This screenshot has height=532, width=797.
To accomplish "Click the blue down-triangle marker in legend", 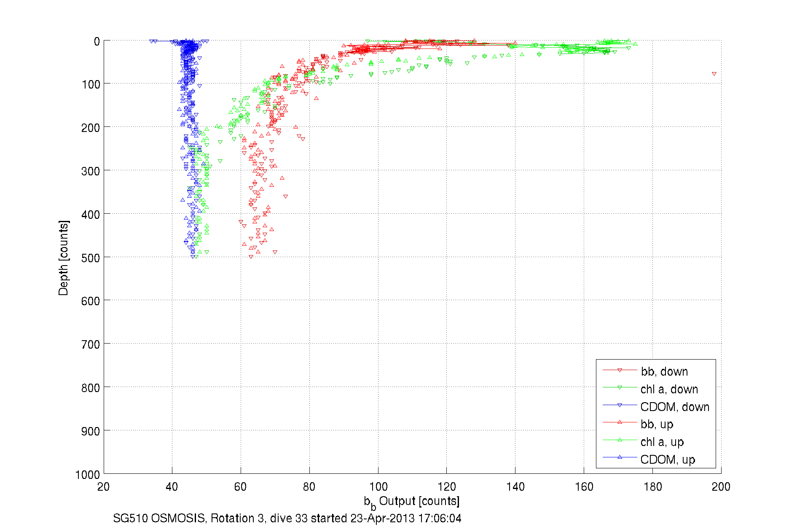I will tap(620, 405).
